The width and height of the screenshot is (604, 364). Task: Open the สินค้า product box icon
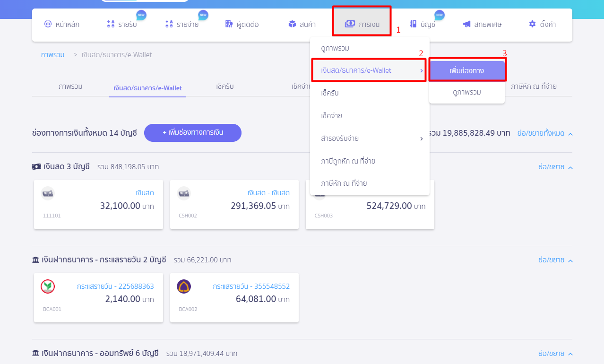point(292,24)
